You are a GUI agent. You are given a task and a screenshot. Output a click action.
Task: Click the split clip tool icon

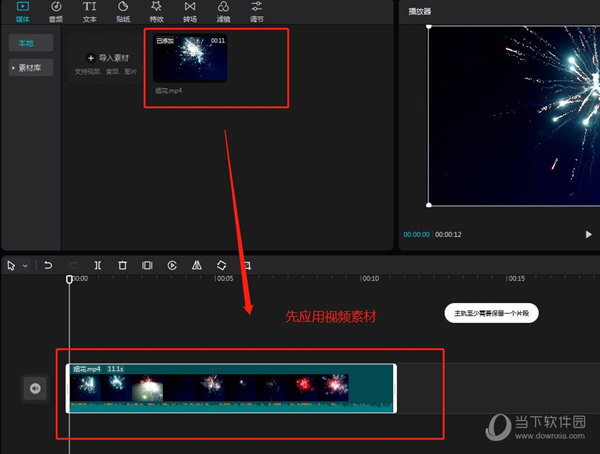(97, 265)
